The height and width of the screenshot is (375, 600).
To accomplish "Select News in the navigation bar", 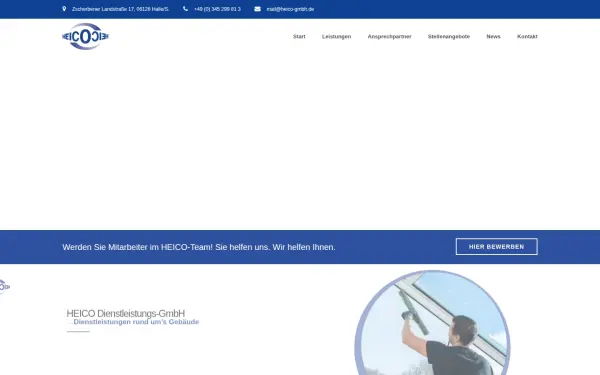I will click(x=493, y=36).
